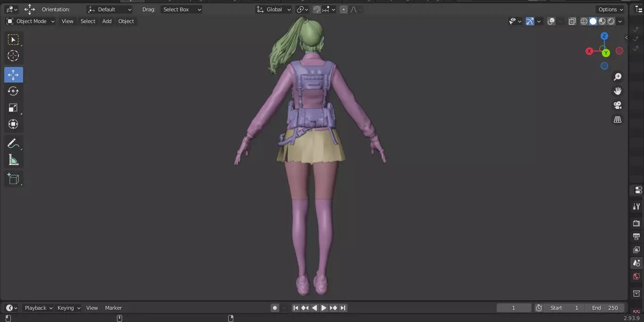The image size is (644, 322).
Task: Open the Object menu
Action: (x=126, y=21)
